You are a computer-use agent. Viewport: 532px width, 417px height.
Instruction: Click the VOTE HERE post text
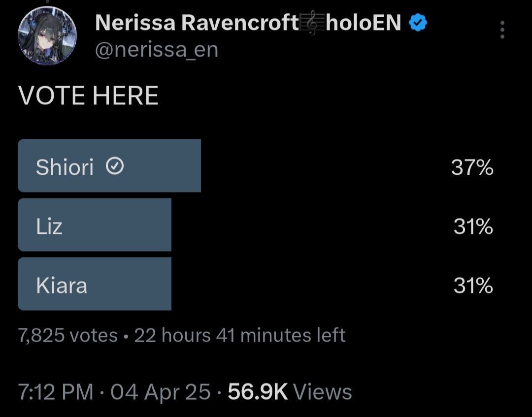point(88,96)
